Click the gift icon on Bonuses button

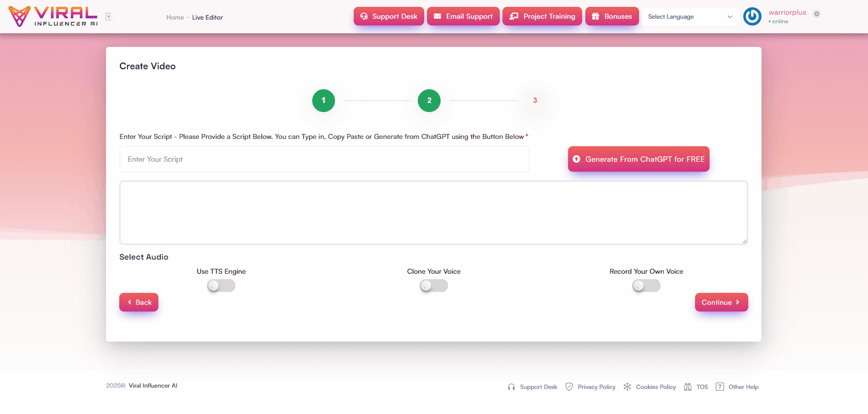coord(595,16)
